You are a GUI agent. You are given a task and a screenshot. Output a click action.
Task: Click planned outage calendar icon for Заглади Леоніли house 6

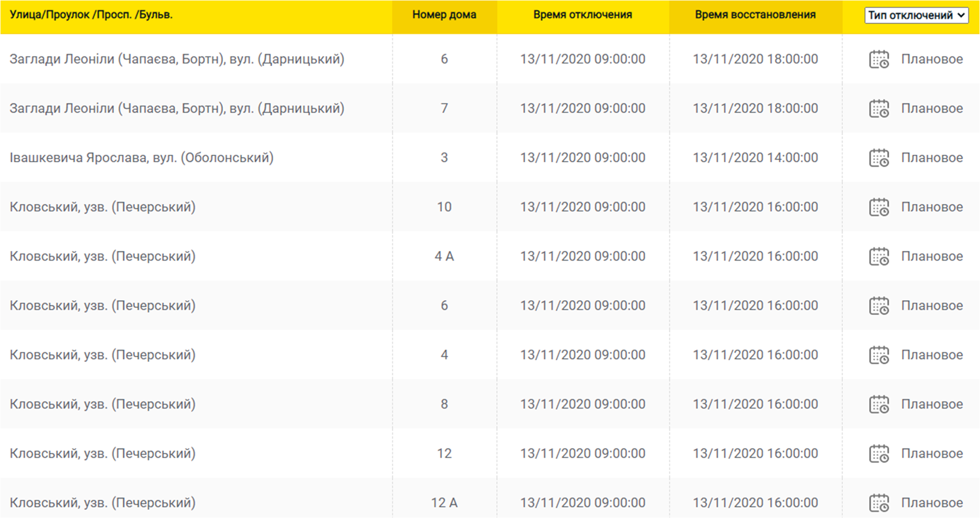878,60
